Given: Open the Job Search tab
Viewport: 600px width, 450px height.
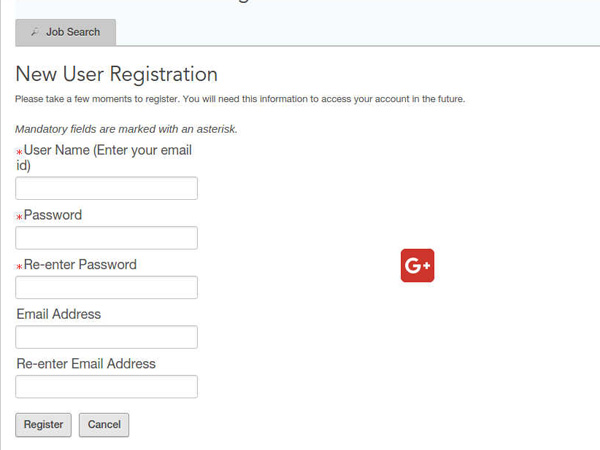Looking at the screenshot, I should point(65,32).
